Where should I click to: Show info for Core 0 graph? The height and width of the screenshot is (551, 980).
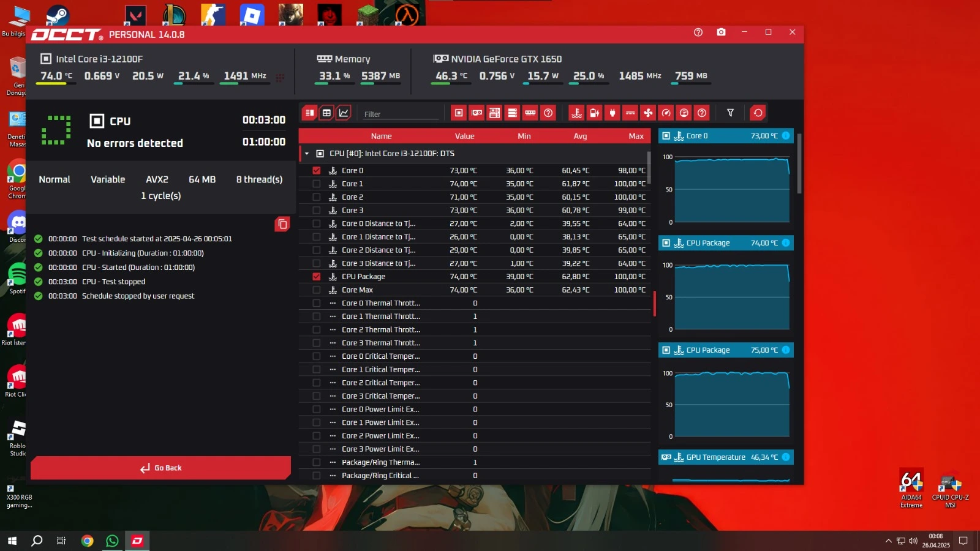click(786, 136)
